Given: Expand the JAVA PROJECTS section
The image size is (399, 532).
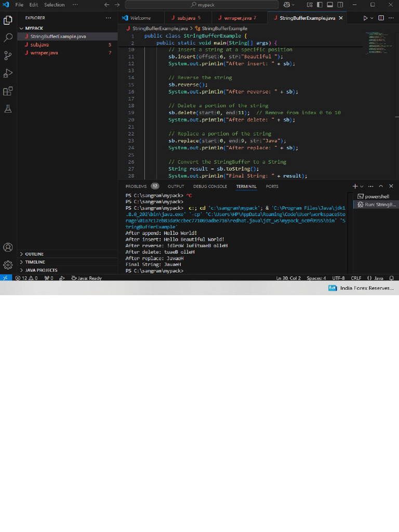Looking at the screenshot, I should (41, 270).
